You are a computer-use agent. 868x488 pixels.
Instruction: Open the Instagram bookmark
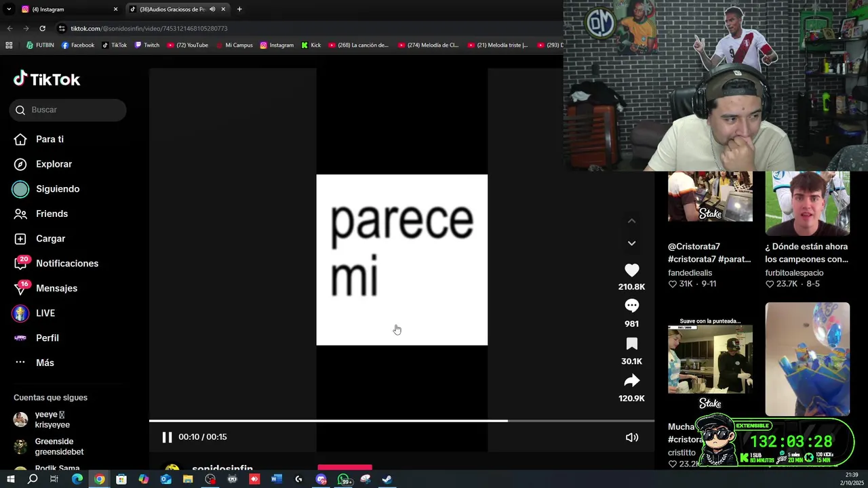tap(277, 45)
